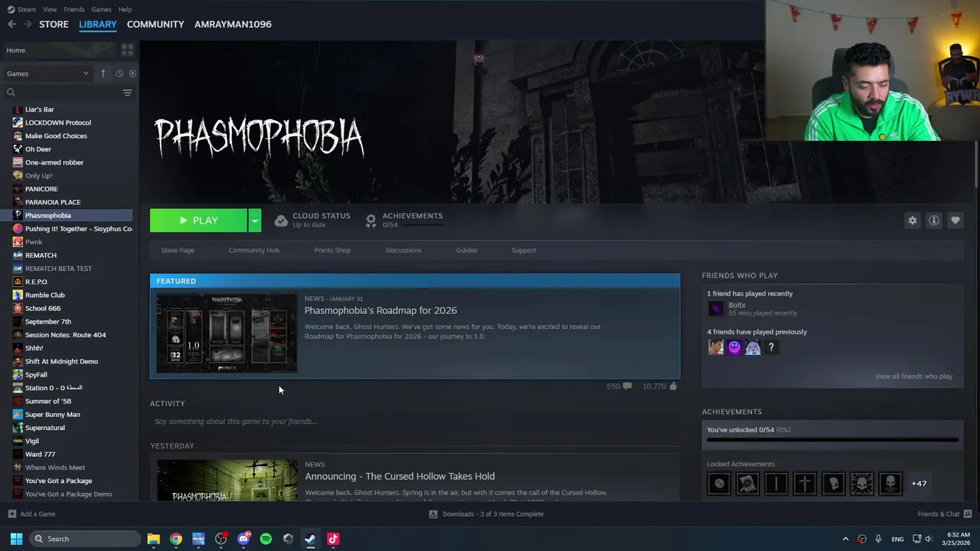
Task: Open the Cursed Hollow news thumbnail
Action: click(227, 481)
